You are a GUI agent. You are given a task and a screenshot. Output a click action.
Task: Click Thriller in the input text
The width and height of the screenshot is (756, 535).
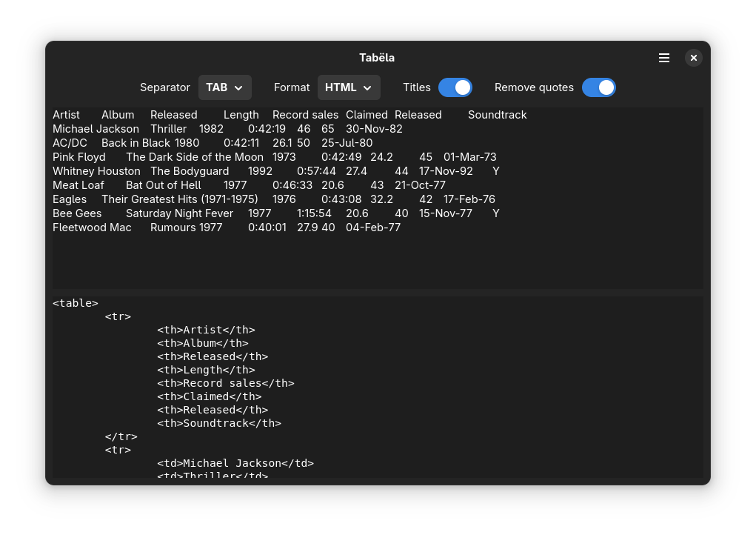click(x=168, y=129)
